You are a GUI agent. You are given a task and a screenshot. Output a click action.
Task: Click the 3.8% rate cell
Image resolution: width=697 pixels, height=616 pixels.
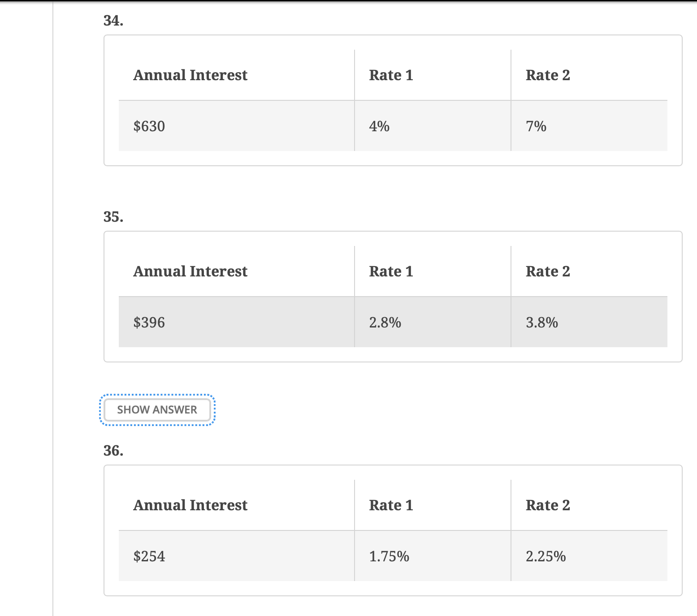point(589,322)
